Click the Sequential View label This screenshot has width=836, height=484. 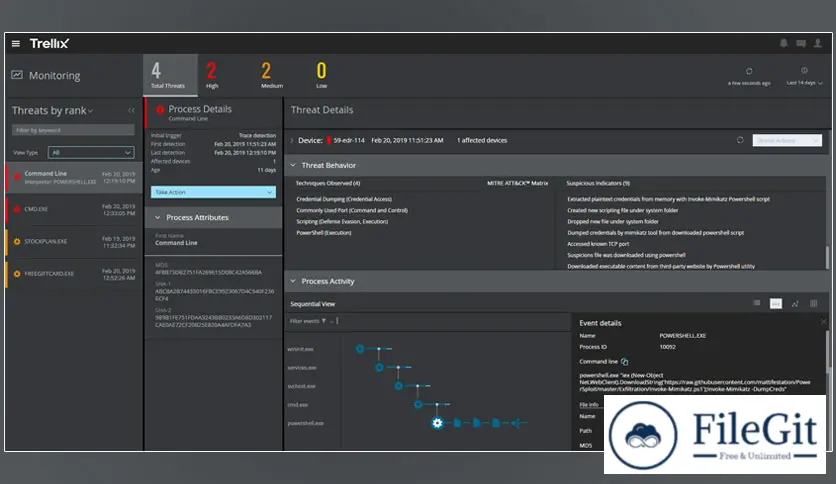tap(312, 304)
